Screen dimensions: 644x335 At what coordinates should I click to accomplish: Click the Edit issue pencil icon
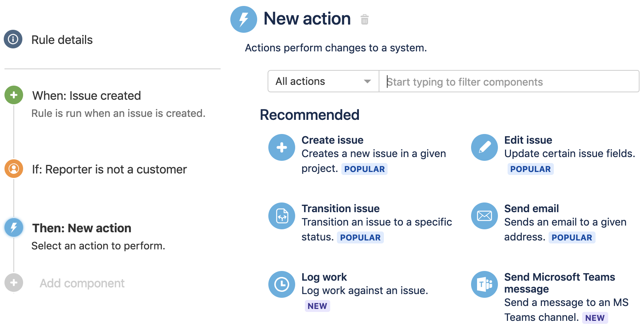pos(484,147)
